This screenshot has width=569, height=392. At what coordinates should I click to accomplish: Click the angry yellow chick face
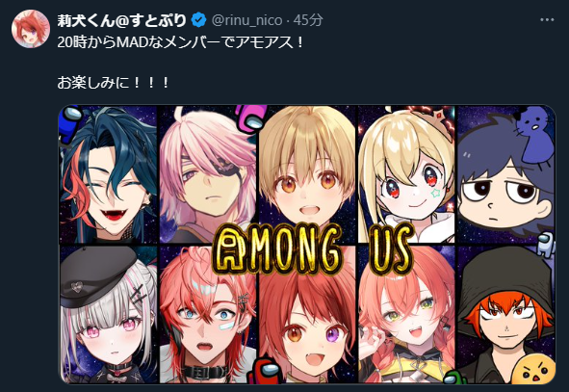[535, 370]
